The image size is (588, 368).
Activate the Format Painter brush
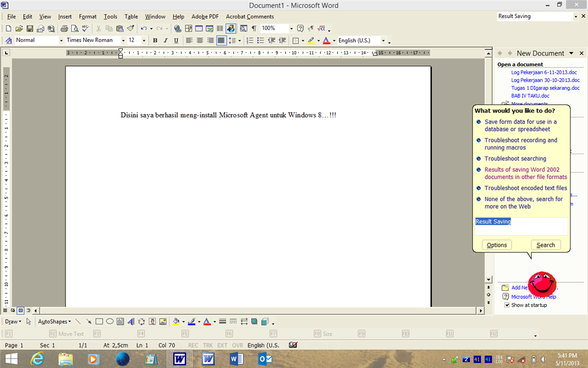pyautogui.click(x=130, y=29)
